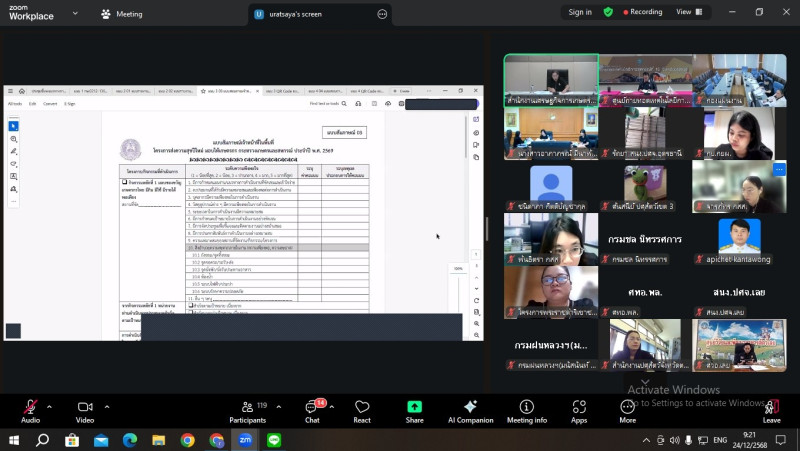Start camera with the Video button
This screenshot has width=800, height=451.
pos(85,410)
